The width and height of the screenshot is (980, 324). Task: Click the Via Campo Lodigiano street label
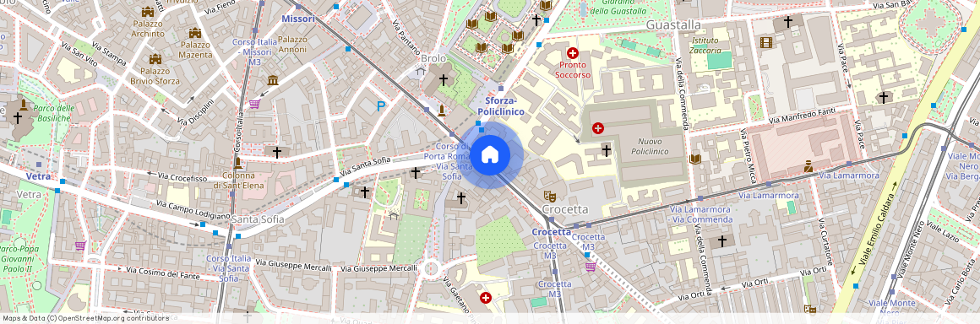click(x=193, y=210)
